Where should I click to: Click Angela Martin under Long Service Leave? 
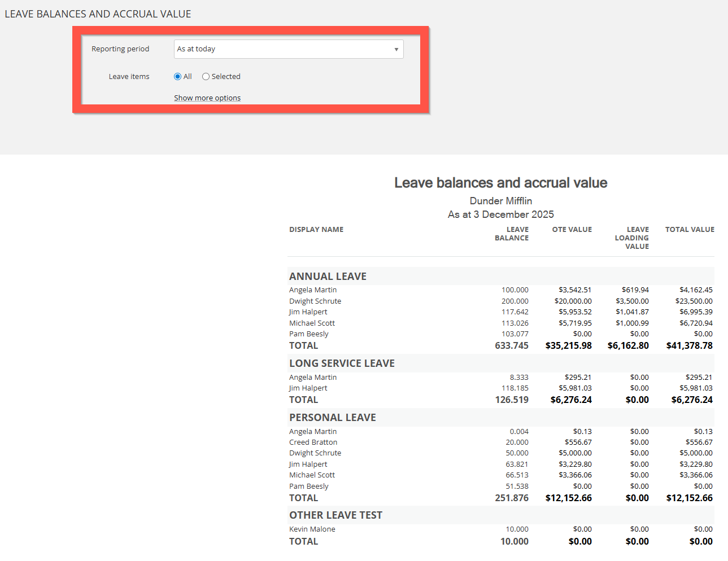click(313, 378)
